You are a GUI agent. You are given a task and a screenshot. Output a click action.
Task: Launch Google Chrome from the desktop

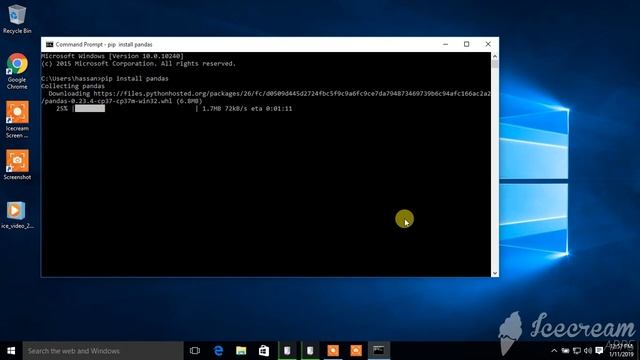coord(17,71)
